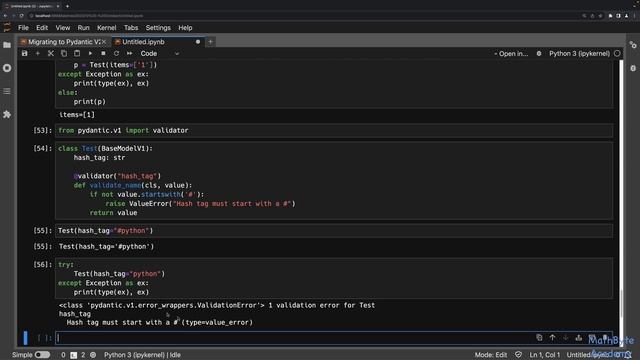Move the active cell down with arrow icon
Image resolution: width=640 pixels, height=360 pixels.
point(565,338)
